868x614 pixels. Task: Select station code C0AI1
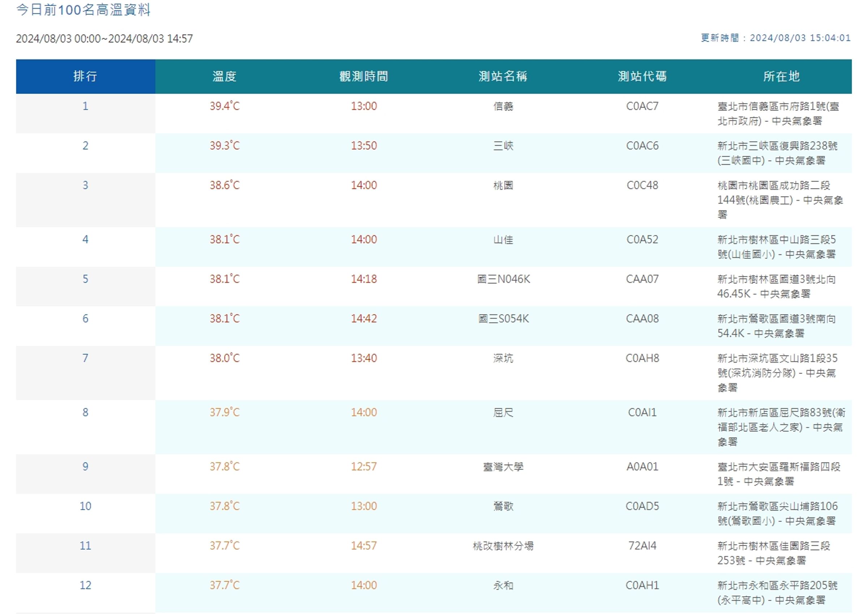(x=642, y=413)
